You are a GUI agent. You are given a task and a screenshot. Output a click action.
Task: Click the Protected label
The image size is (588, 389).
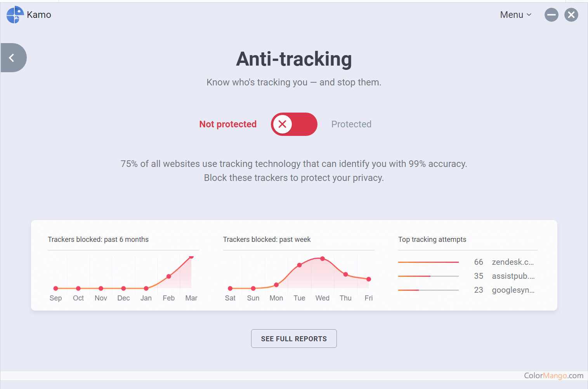[x=351, y=124]
